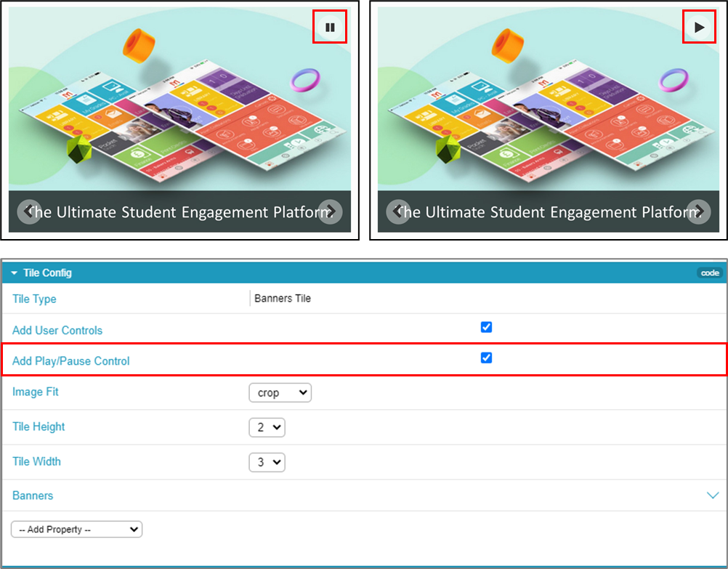Go to next banner in right tile
Screen dimensions: 728x569
(x=698, y=211)
